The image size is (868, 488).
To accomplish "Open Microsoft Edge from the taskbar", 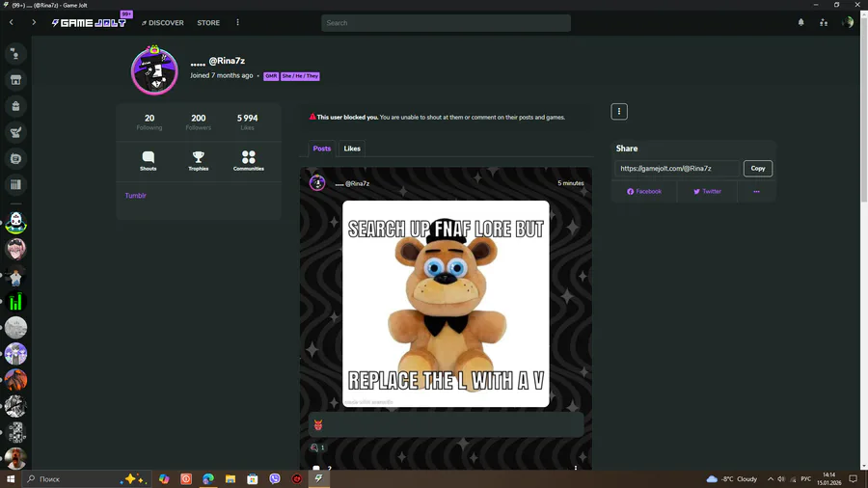I will click(208, 478).
